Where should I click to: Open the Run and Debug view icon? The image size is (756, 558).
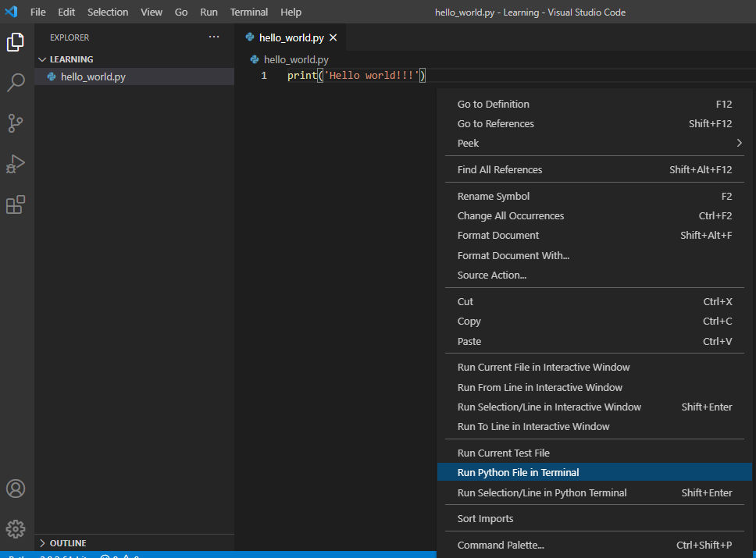16,164
